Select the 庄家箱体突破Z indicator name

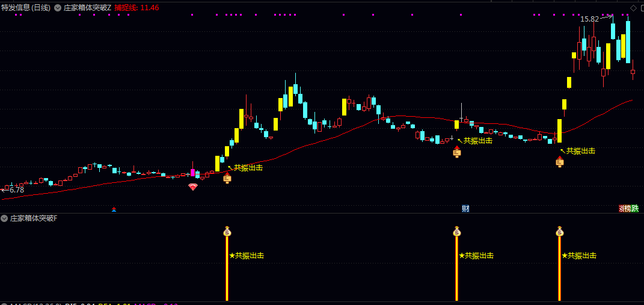[87, 7]
